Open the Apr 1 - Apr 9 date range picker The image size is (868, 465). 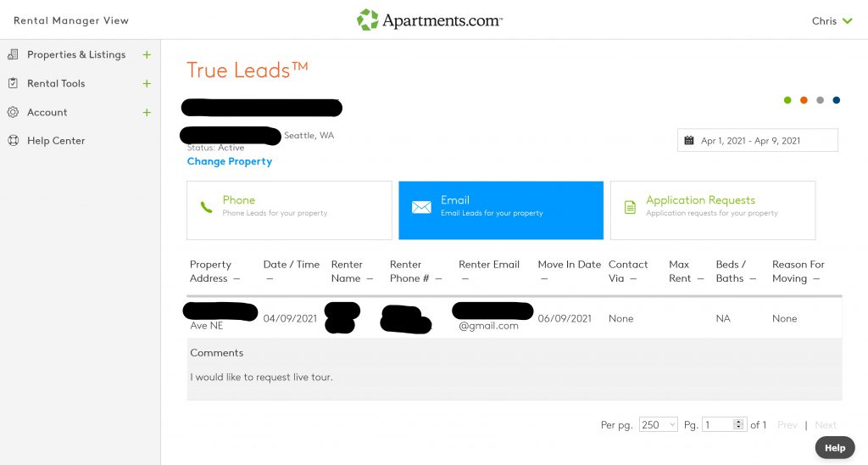[x=757, y=140]
